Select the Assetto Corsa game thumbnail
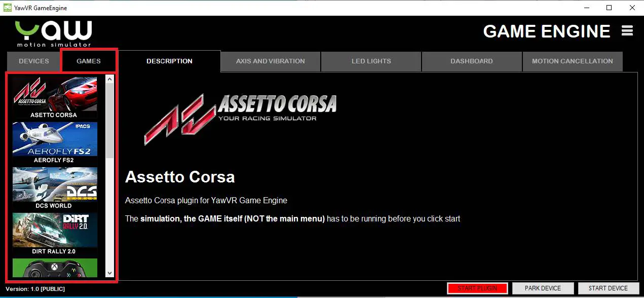 click(55, 94)
